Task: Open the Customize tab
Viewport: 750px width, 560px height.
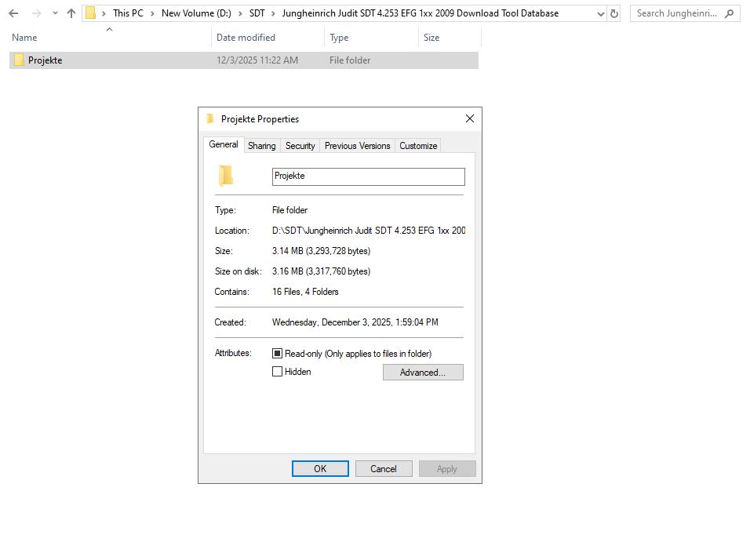Action: [x=418, y=146]
